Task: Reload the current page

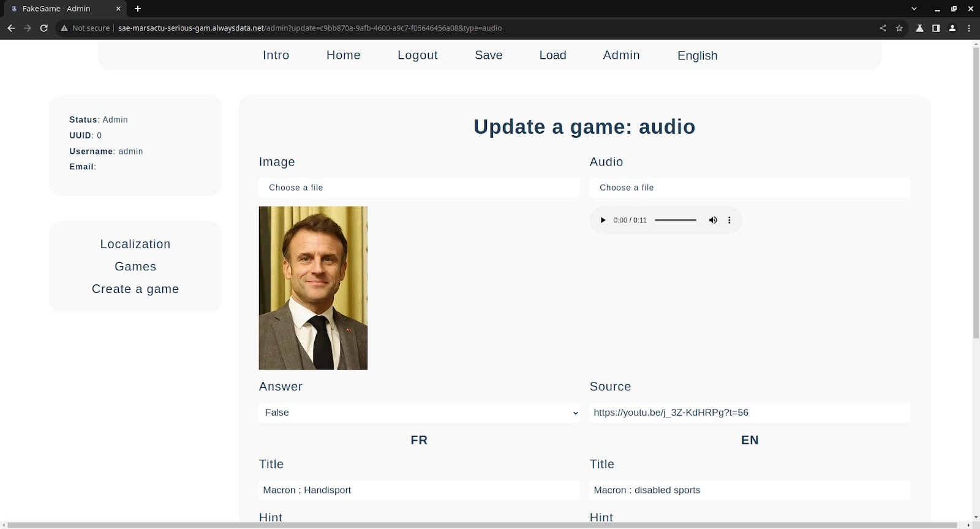Action: [x=43, y=28]
